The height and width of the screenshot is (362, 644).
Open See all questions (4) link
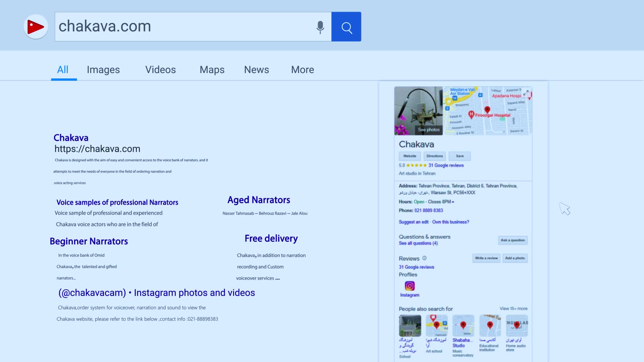pyautogui.click(x=418, y=243)
